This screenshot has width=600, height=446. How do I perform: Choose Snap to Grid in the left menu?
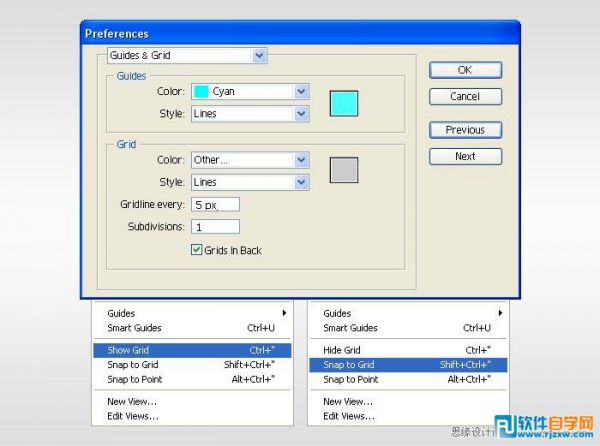coord(192,365)
